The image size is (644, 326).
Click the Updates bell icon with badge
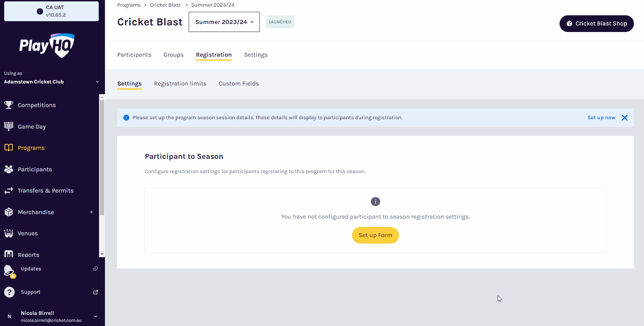tap(9, 271)
